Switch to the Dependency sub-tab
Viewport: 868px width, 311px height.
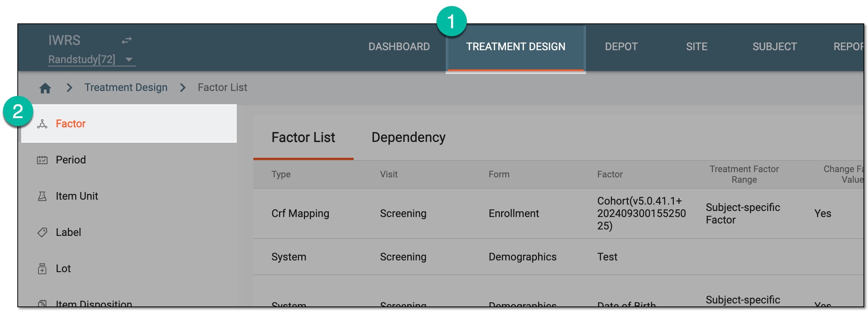(408, 137)
